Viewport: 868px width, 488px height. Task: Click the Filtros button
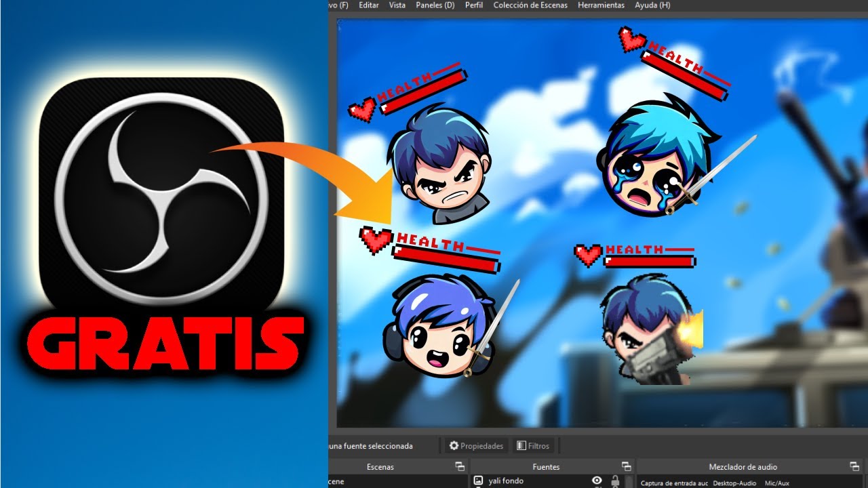click(x=533, y=446)
